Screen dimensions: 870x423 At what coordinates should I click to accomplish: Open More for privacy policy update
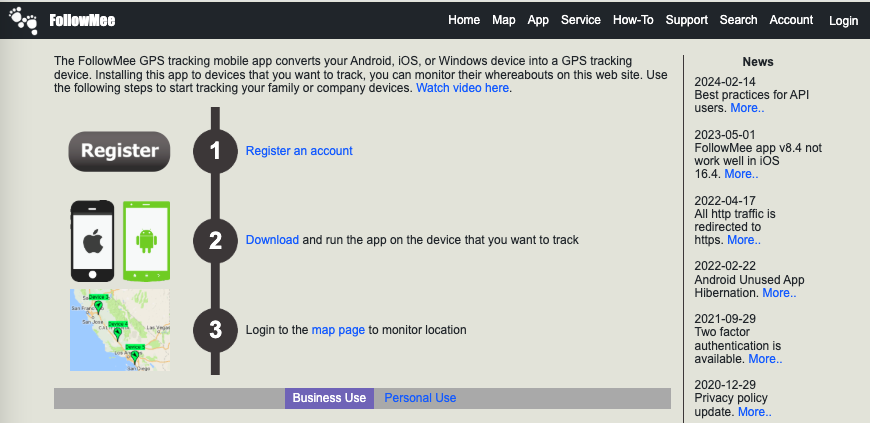coord(755,412)
